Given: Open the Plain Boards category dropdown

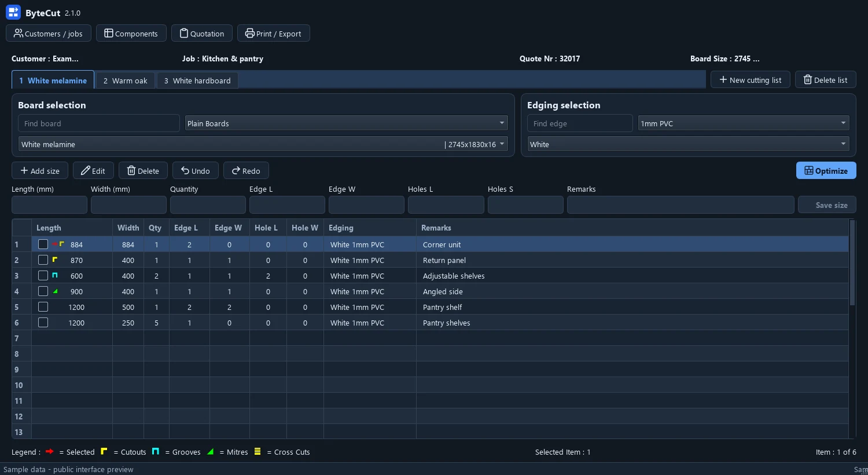Looking at the screenshot, I should click(x=347, y=123).
